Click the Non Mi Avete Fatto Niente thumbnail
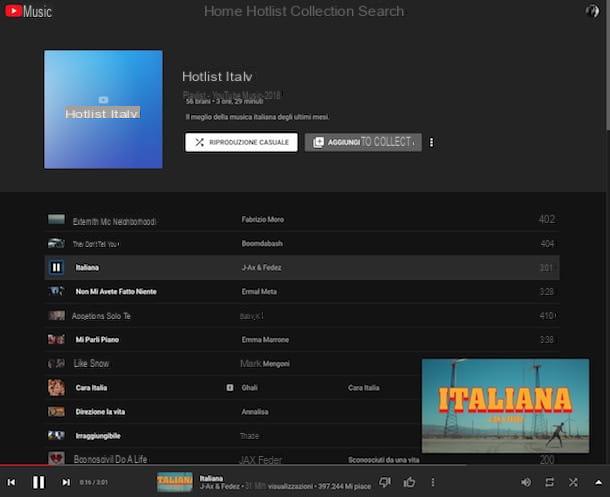610x497 pixels. (x=56, y=291)
